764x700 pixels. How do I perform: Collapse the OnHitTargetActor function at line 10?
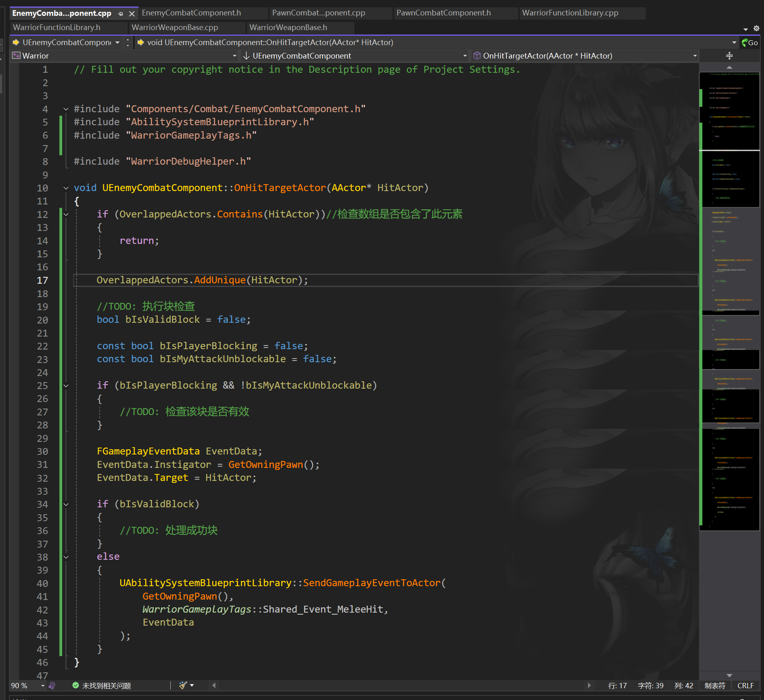tap(66, 188)
